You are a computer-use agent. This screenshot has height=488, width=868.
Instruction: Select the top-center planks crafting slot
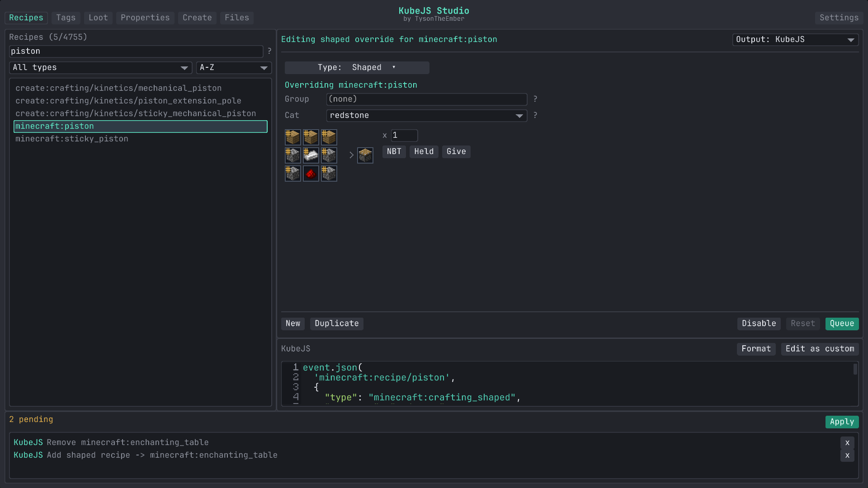[311, 137]
